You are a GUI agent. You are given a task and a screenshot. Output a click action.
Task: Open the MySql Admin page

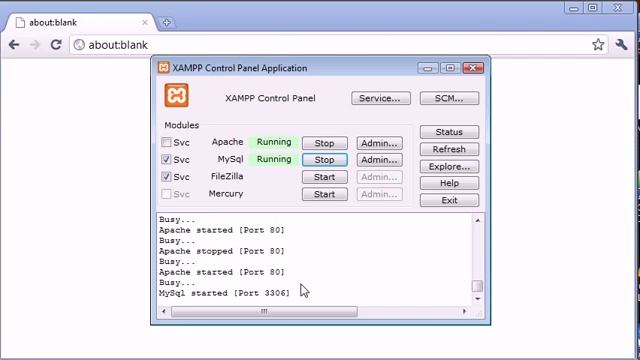coord(379,160)
